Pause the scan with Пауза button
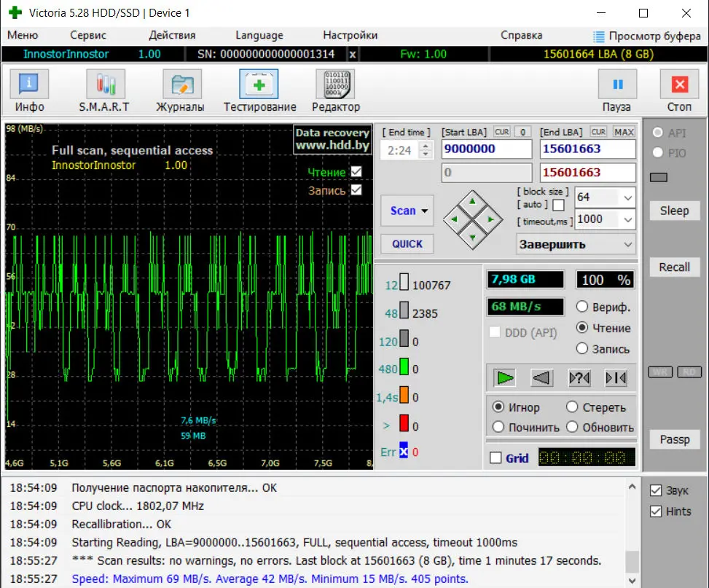Viewport: 709px width, 588px height. pyautogui.click(x=616, y=91)
